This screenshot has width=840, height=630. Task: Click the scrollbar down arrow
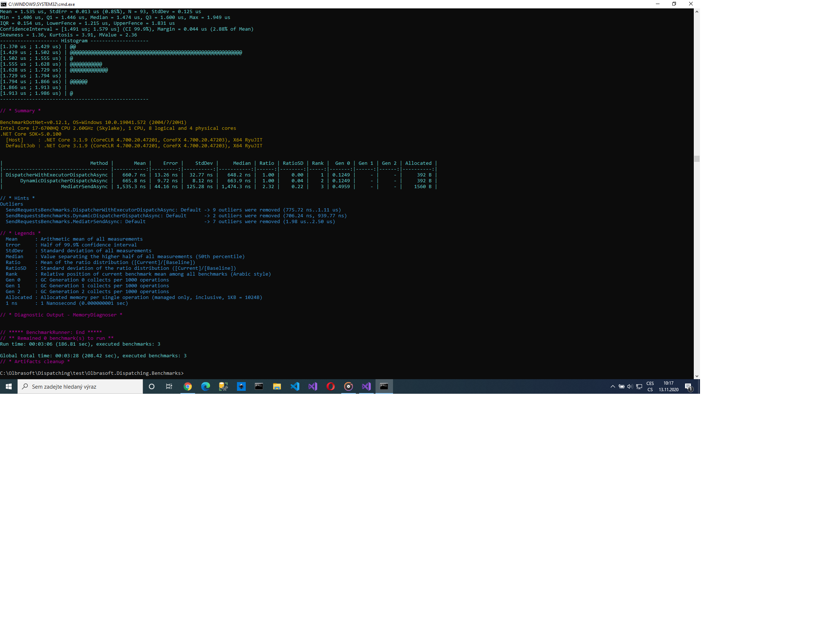pyautogui.click(x=696, y=376)
